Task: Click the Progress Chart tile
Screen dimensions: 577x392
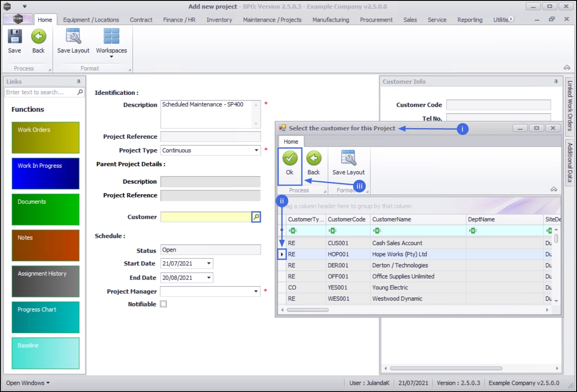Action: point(46,317)
